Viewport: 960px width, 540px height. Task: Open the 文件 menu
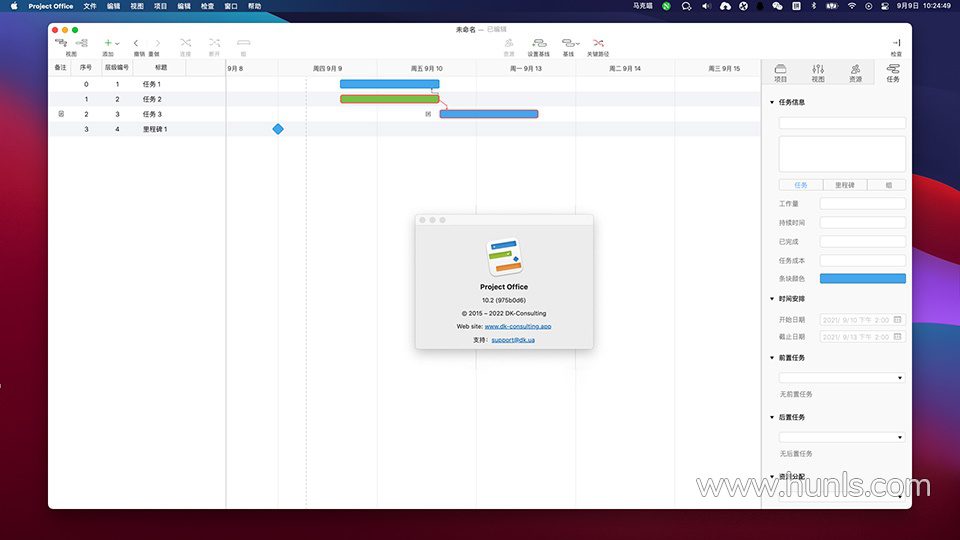pos(90,6)
